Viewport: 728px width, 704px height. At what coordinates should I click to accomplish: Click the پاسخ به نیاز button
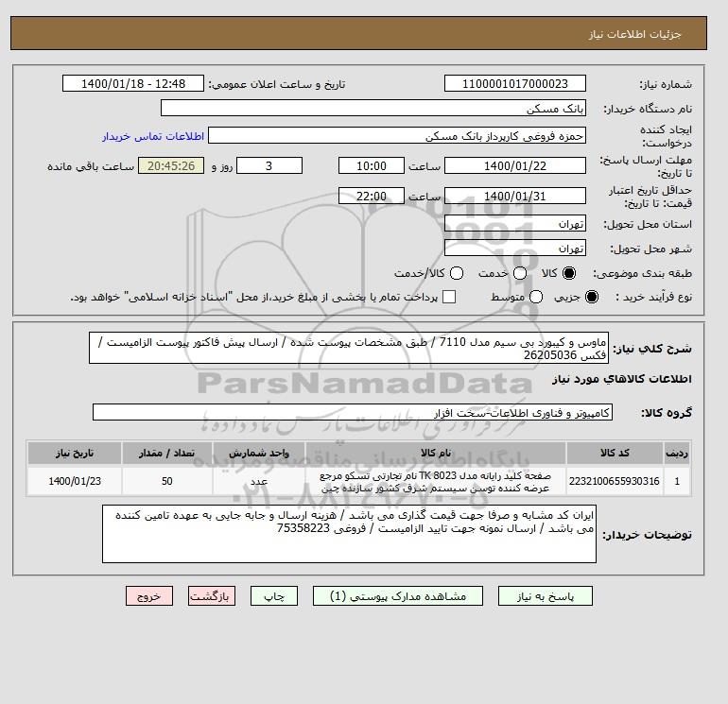pyautogui.click(x=546, y=596)
